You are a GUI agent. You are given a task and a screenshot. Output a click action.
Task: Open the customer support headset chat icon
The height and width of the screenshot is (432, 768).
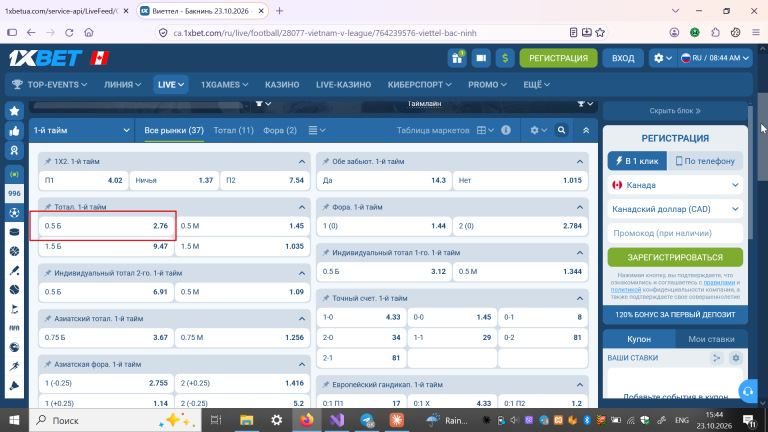(748, 391)
